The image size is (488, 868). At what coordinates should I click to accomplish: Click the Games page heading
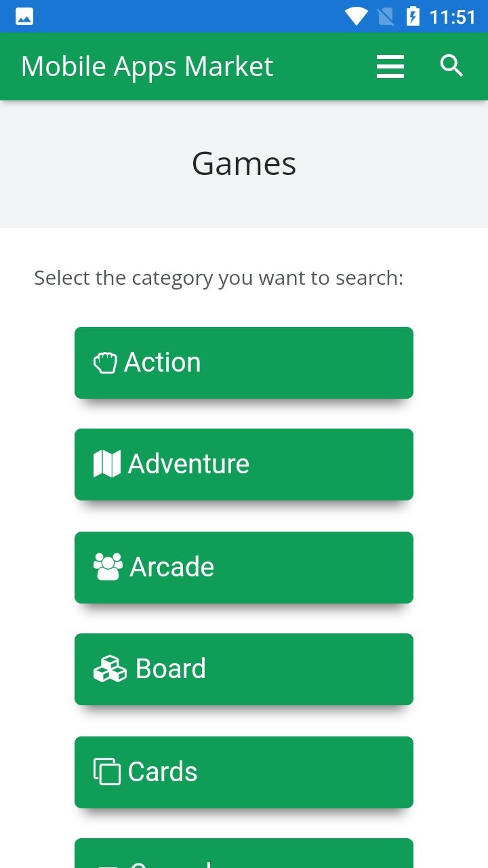coord(244,163)
